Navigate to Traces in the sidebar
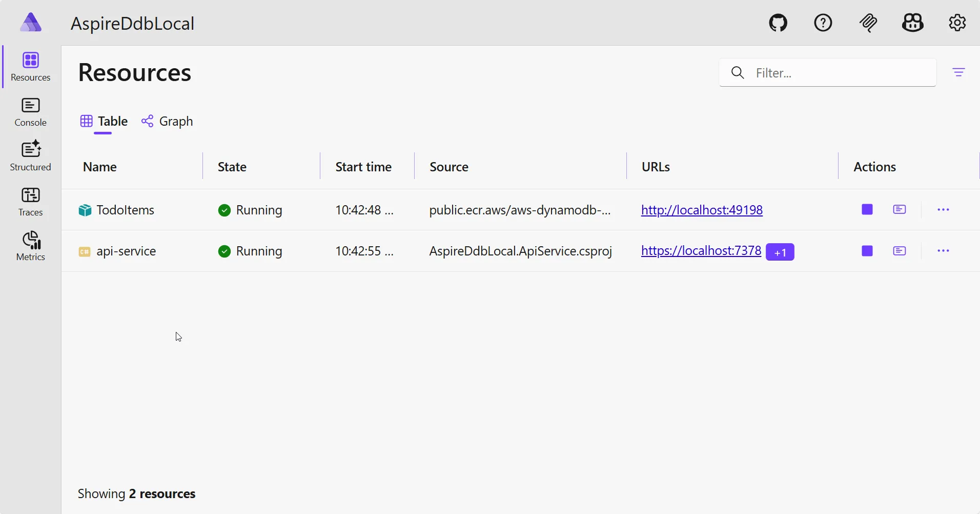This screenshot has height=514, width=980. 31,202
